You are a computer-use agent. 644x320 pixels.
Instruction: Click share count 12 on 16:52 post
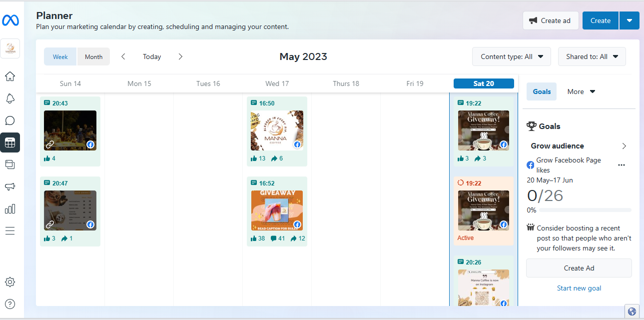(298, 238)
